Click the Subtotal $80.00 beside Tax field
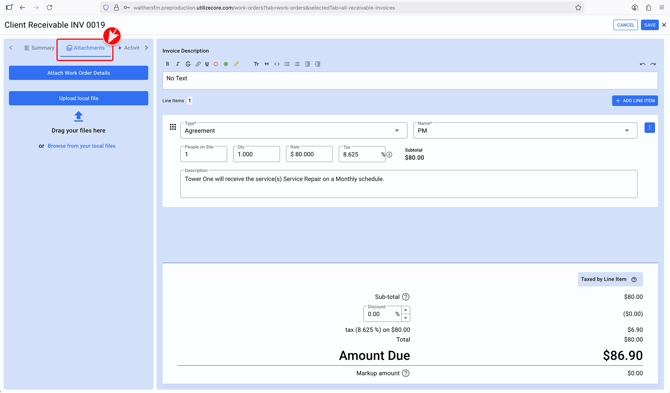The height and width of the screenshot is (393, 670). pos(414,158)
